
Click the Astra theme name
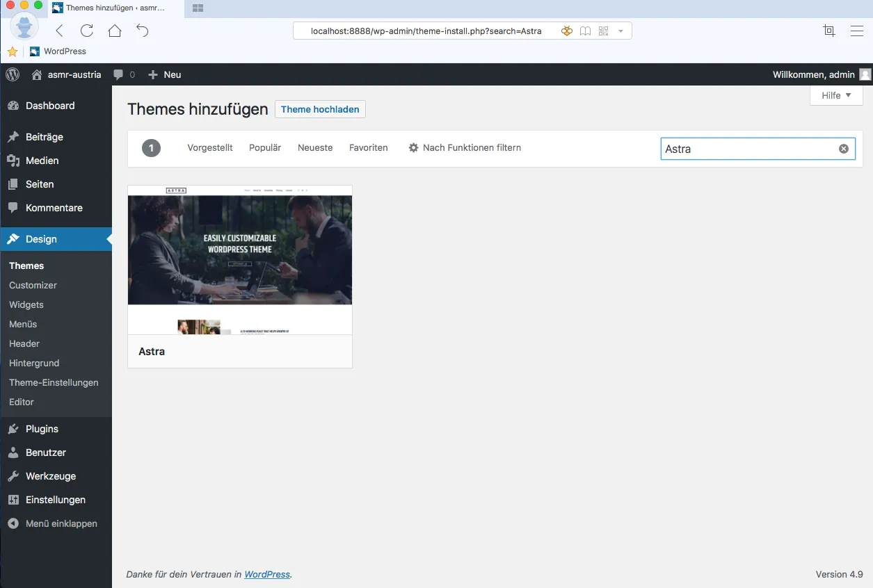(x=152, y=351)
